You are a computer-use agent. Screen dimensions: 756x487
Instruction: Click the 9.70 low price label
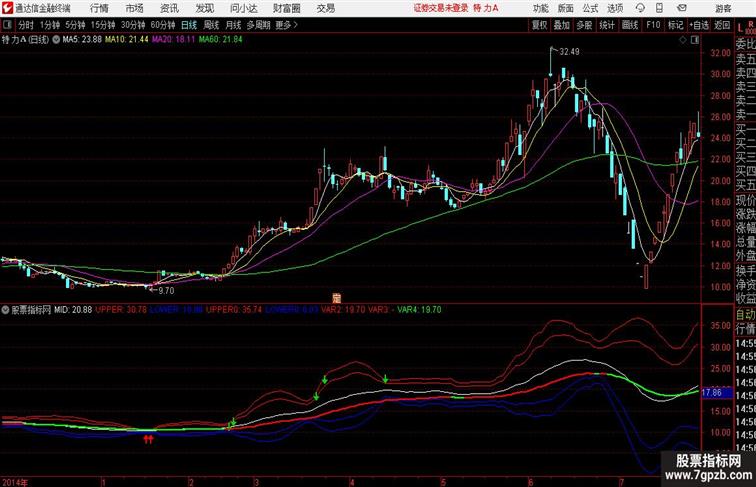(x=166, y=291)
